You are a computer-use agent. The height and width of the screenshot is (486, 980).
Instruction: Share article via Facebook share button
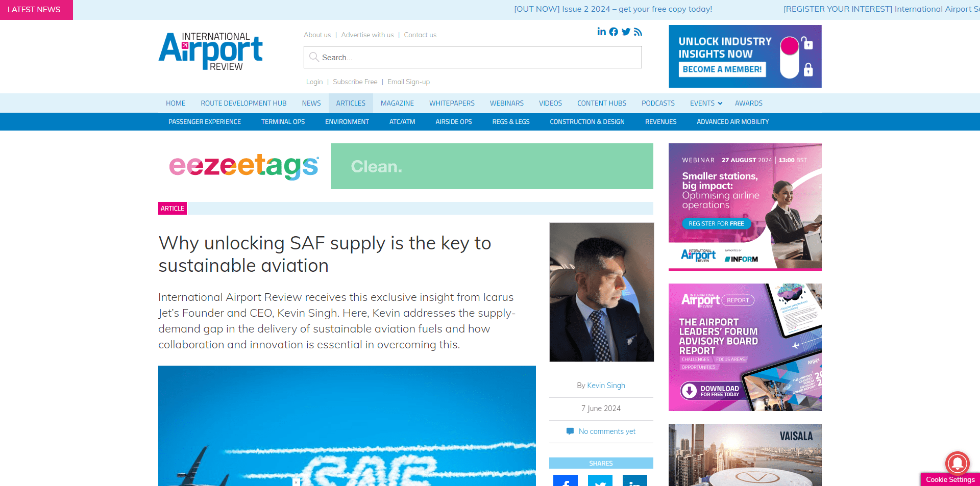(566, 480)
